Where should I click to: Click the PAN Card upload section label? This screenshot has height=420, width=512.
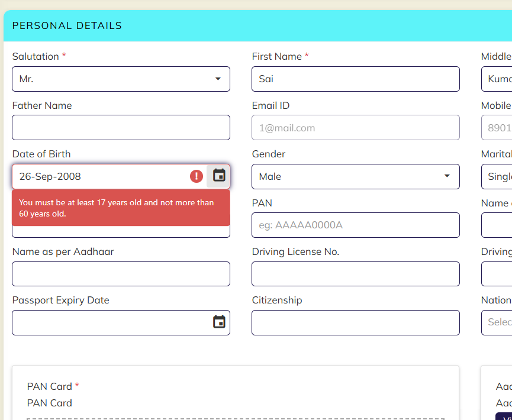[x=50, y=387]
